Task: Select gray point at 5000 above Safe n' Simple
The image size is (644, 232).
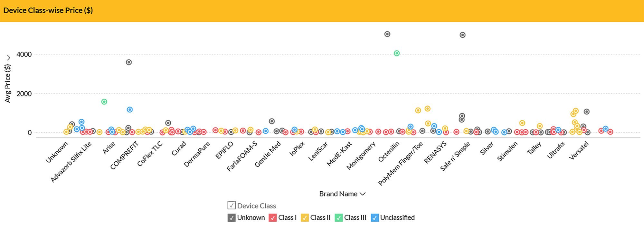Action: point(462,35)
